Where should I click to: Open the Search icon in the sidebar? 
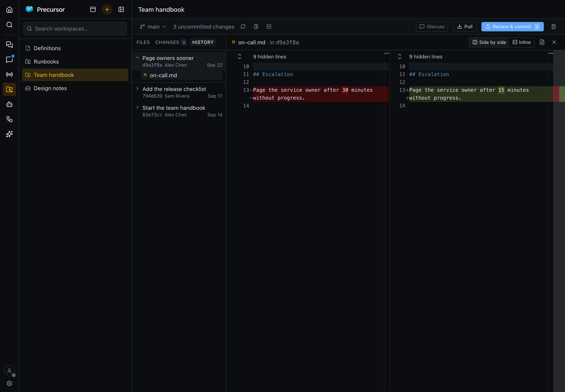click(x=9, y=24)
